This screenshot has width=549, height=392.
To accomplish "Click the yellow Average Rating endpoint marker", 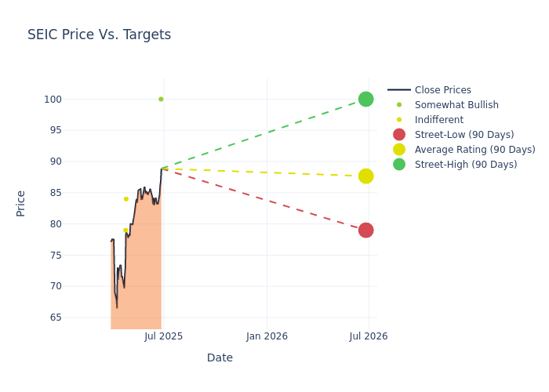I will (x=365, y=176).
